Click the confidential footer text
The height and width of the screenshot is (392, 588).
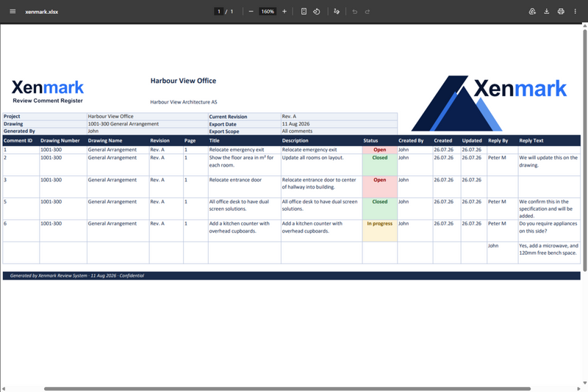77,275
